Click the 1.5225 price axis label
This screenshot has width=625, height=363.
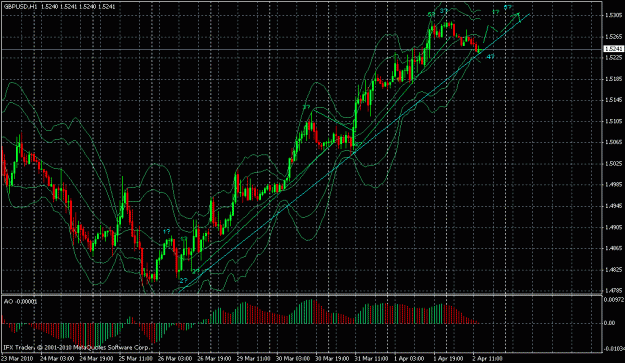613,57
